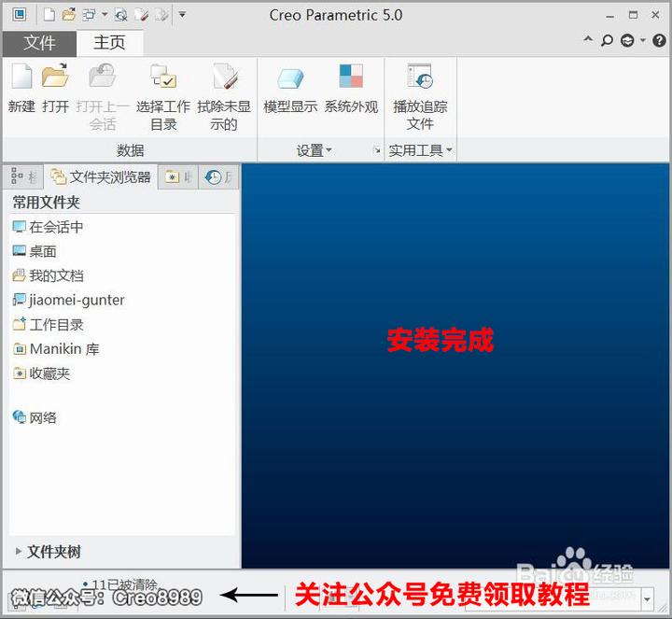
Task: Switch to the History navigator tab
Action: (x=218, y=176)
